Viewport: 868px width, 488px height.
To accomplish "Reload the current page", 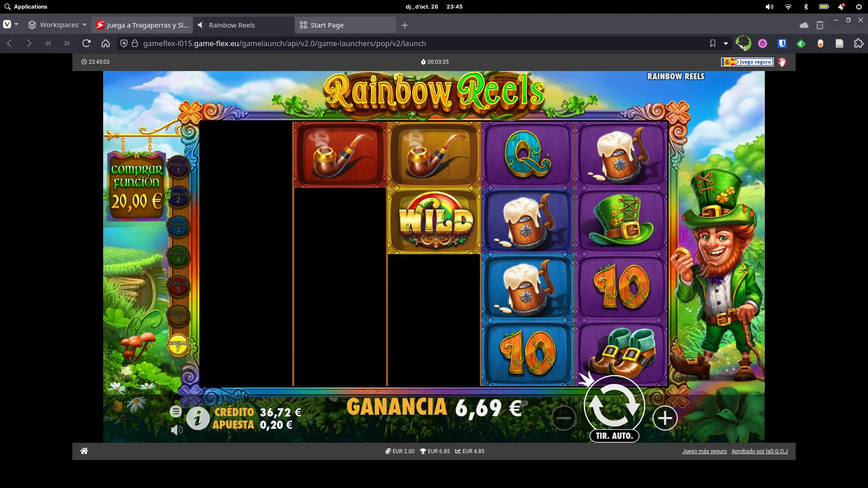I will (86, 43).
